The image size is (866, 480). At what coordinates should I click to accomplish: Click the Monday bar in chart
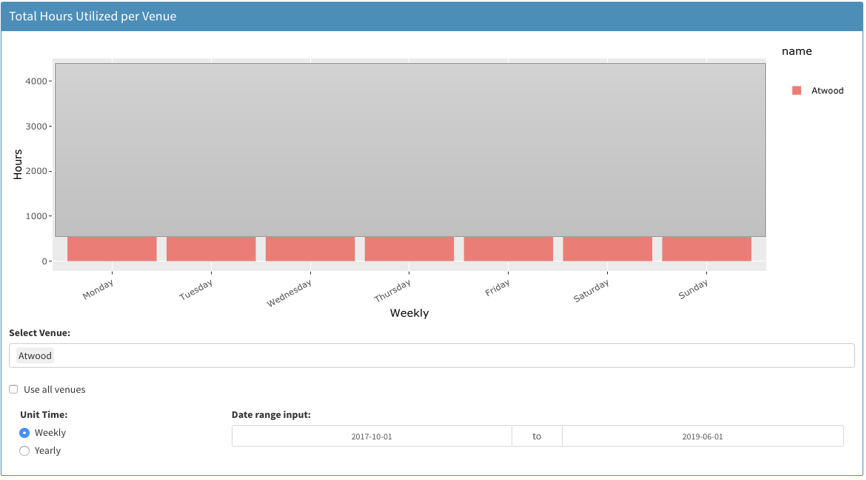pos(112,249)
